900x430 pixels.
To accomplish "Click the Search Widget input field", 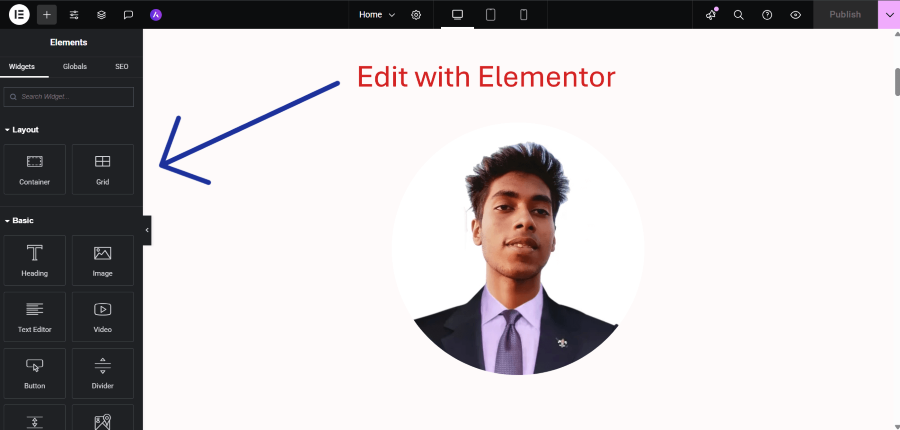I will click(69, 96).
